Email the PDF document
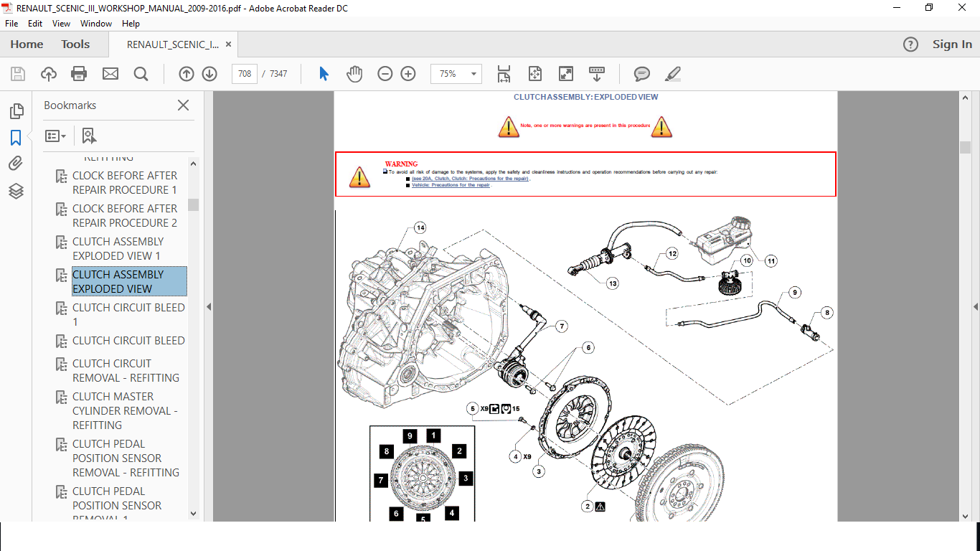Screen dimensions: 980x551 [x=110, y=74]
